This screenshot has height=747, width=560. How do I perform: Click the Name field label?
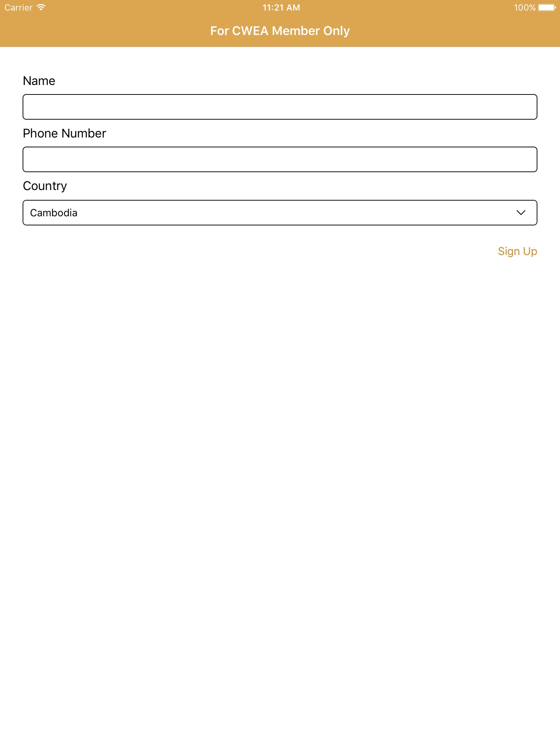[39, 81]
